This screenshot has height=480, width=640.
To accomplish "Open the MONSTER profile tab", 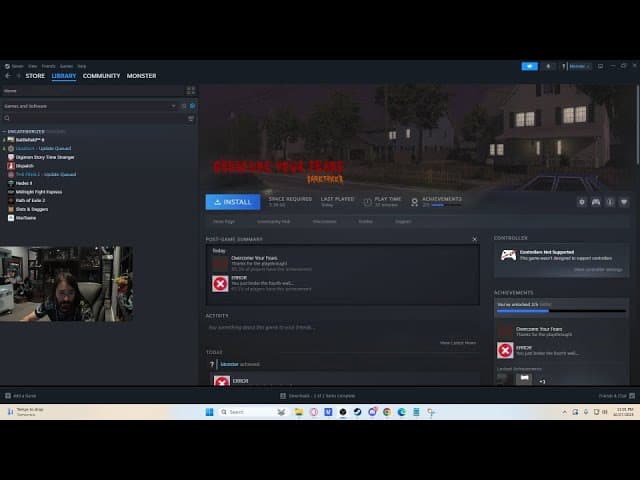I will coord(141,76).
